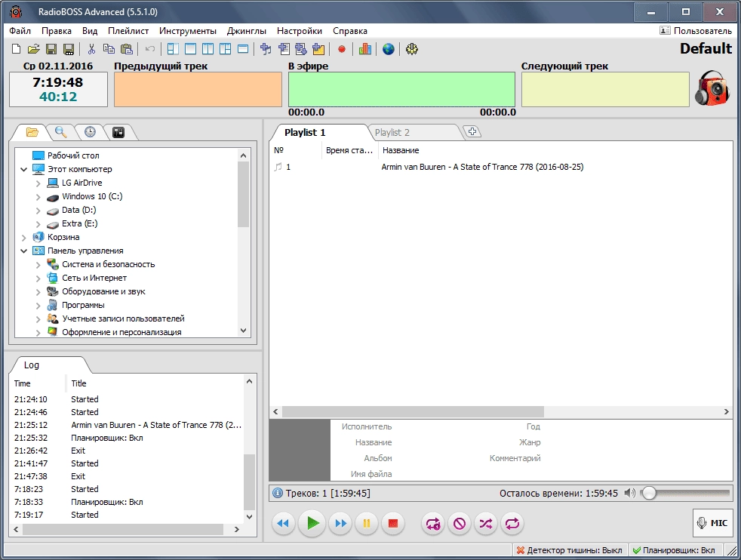
Task: Open broadcast settings via the globe icon
Action: click(x=389, y=49)
